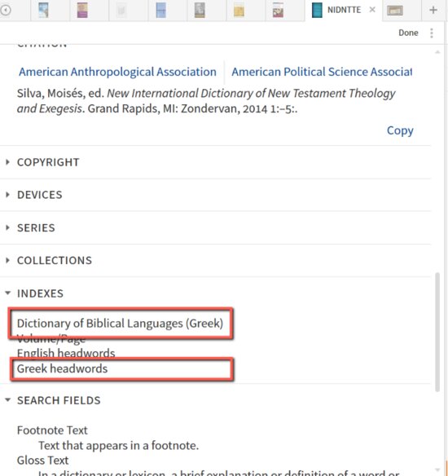448x476 pixels.
Task: Click the Done button
Action: tap(408, 33)
